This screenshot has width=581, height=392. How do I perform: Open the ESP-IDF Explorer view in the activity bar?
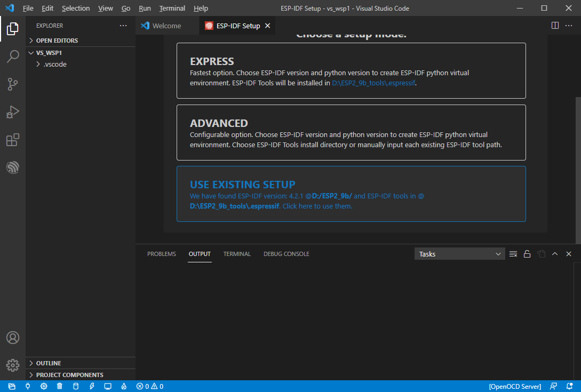click(12, 167)
